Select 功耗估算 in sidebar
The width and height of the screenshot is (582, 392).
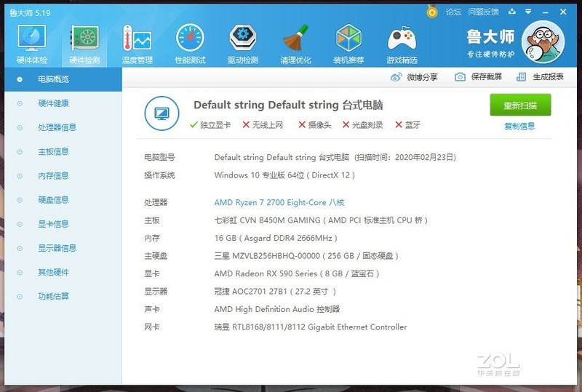point(63,296)
